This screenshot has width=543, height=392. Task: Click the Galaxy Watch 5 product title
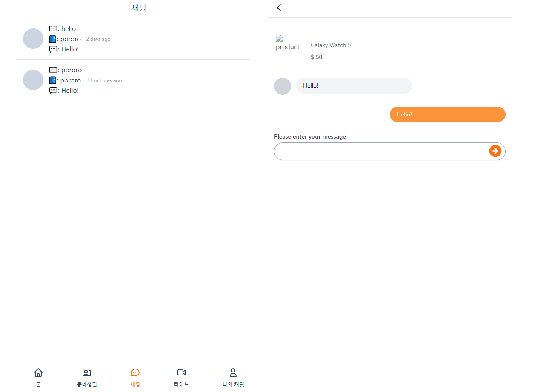click(x=331, y=45)
